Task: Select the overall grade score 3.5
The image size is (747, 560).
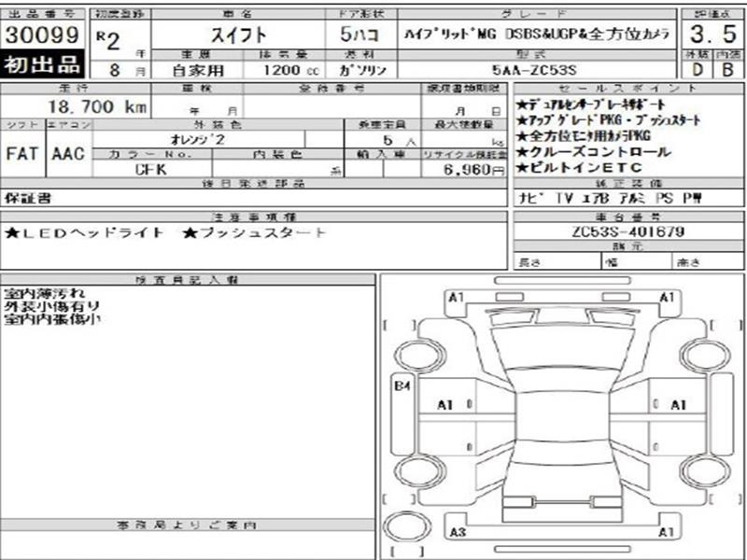Action: point(711,35)
